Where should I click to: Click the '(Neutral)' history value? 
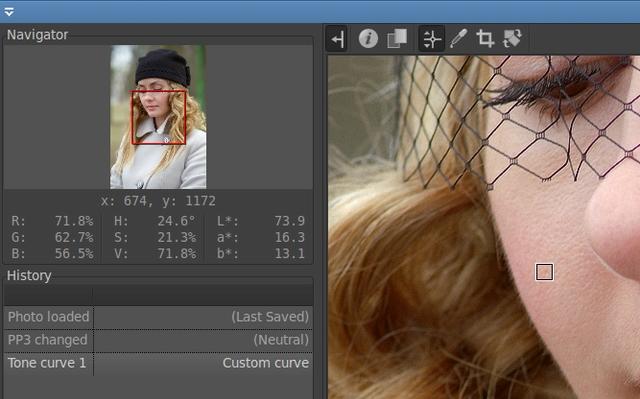click(x=281, y=340)
